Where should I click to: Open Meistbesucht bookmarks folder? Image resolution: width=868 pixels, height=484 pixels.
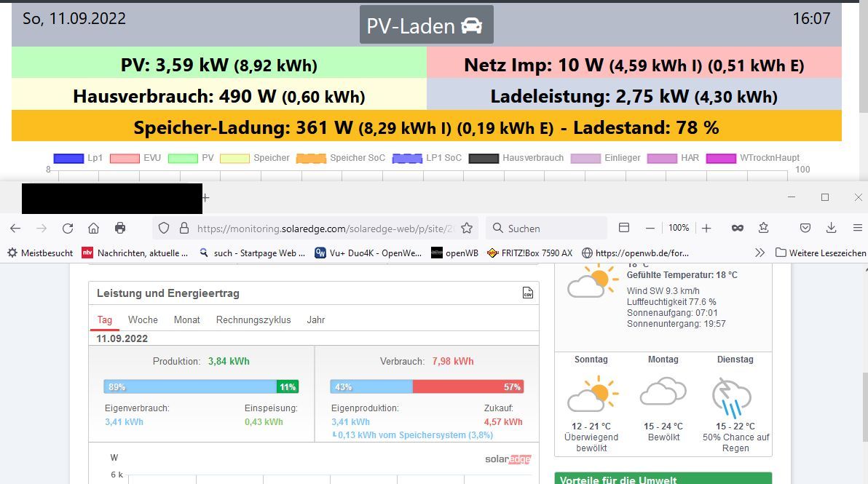click(40, 253)
